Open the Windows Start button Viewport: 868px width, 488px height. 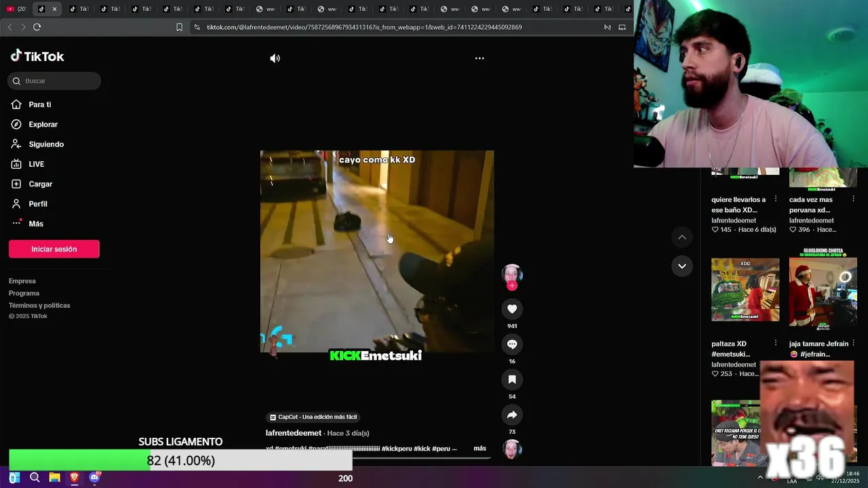[x=14, y=478]
